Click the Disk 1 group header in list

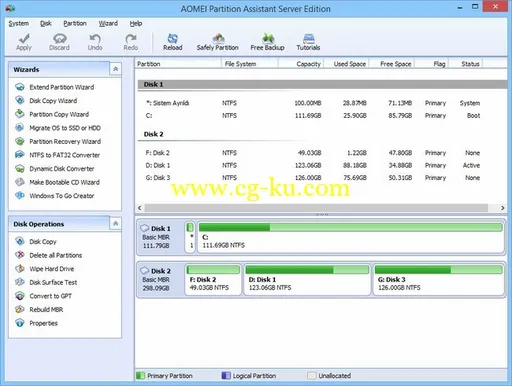pos(322,84)
